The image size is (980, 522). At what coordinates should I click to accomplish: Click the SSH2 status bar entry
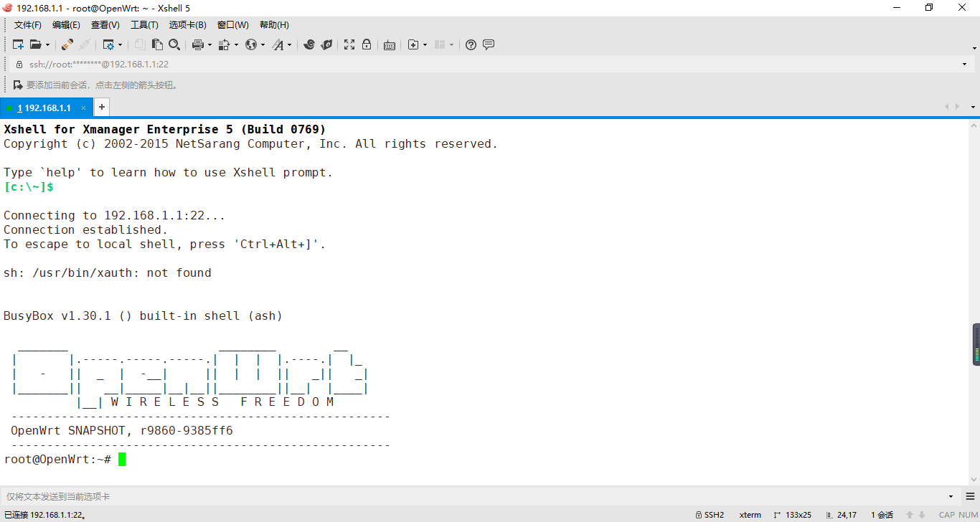click(710, 515)
